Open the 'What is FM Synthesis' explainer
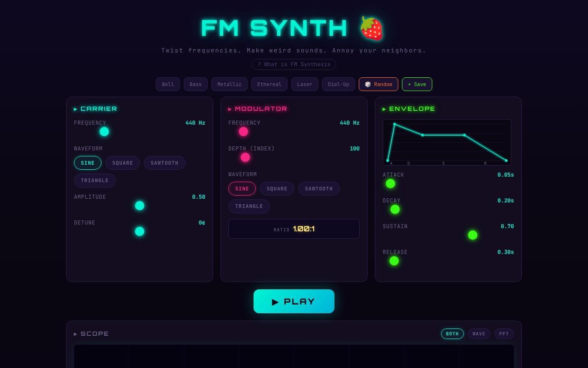Image resolution: width=588 pixels, height=368 pixels. point(294,64)
